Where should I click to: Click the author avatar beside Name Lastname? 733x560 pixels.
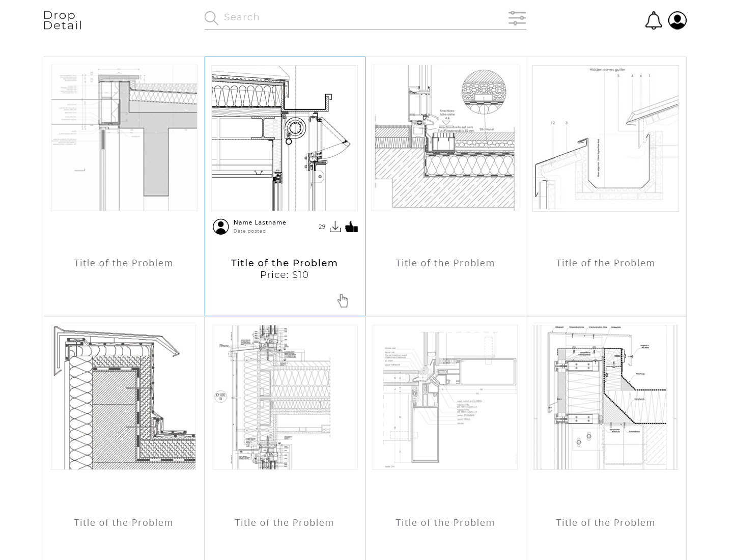(x=221, y=227)
